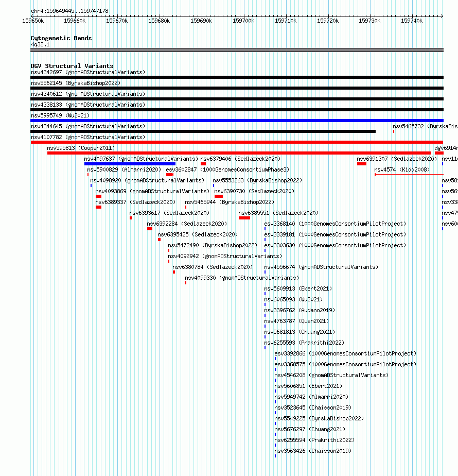The height and width of the screenshot is (476, 458).
Task: Open nsv4763787 Quan2021 variant
Action: [296, 321]
